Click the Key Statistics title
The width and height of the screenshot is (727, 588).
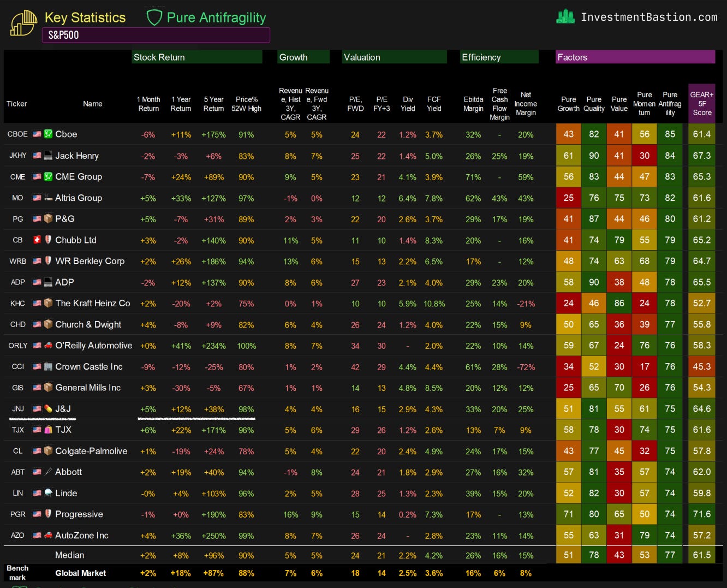tap(85, 17)
